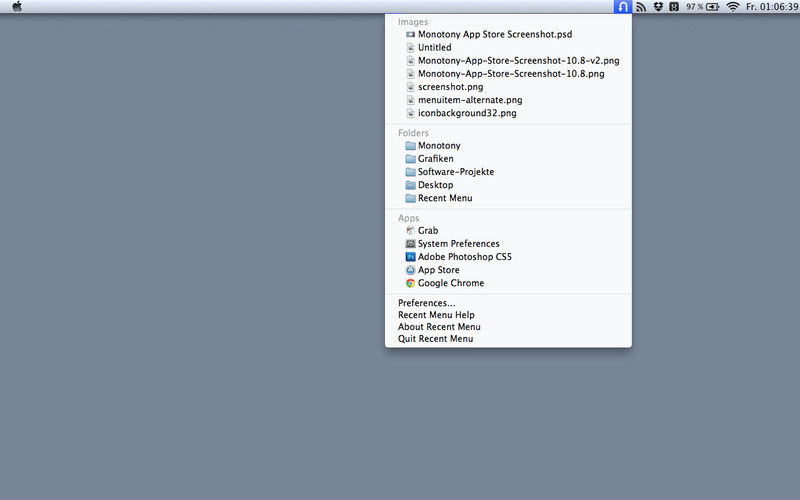Image resolution: width=800 pixels, height=500 pixels.
Task: Open the Dropbox menu bar icon
Action: tap(658, 7)
